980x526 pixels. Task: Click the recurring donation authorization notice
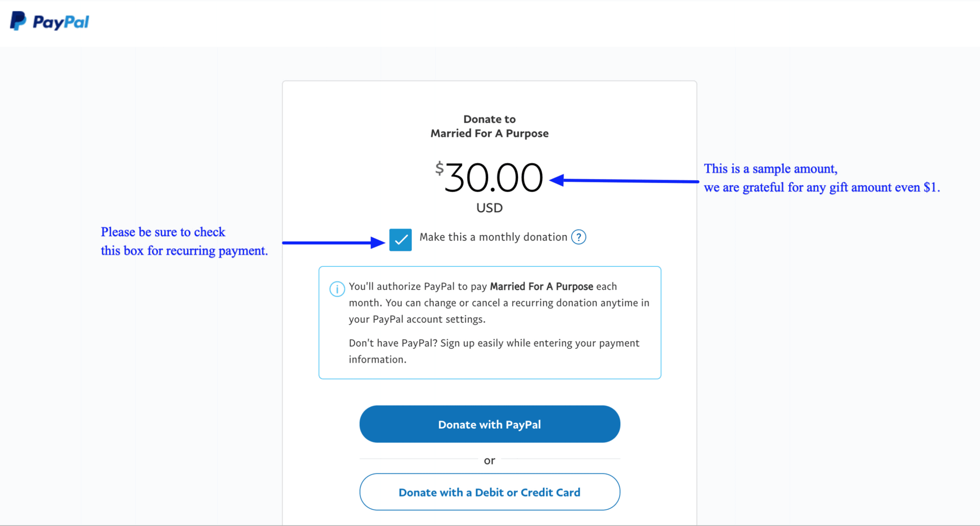(499, 302)
